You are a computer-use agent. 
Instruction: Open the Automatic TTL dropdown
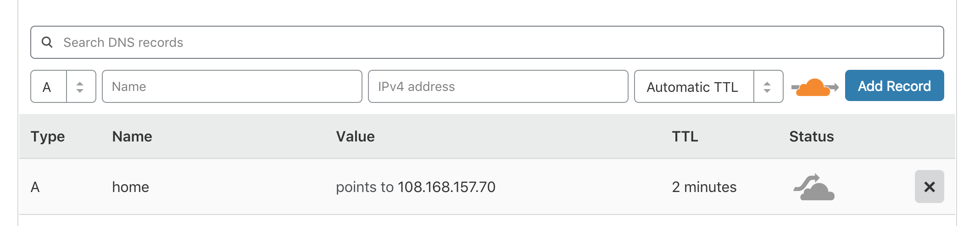[x=708, y=86]
